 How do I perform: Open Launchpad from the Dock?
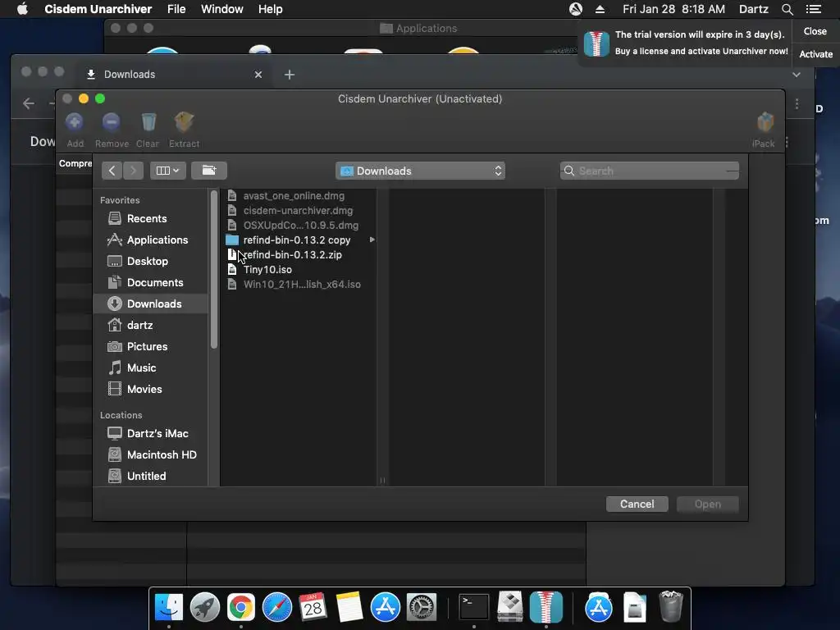(x=204, y=607)
